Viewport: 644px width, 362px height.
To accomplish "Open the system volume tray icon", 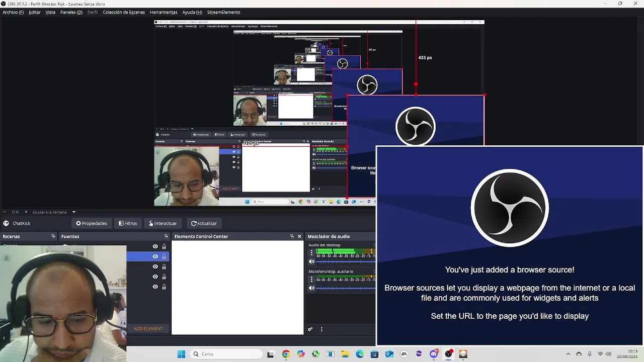I will point(608,354).
